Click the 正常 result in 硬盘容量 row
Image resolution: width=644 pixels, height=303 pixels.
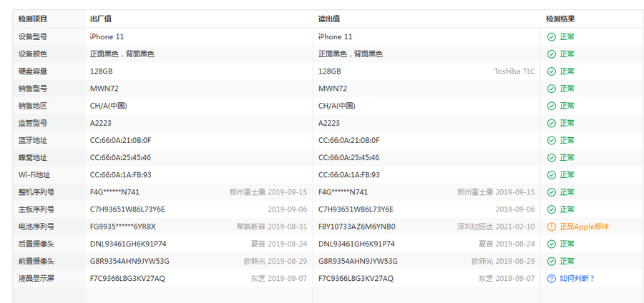coord(567,71)
